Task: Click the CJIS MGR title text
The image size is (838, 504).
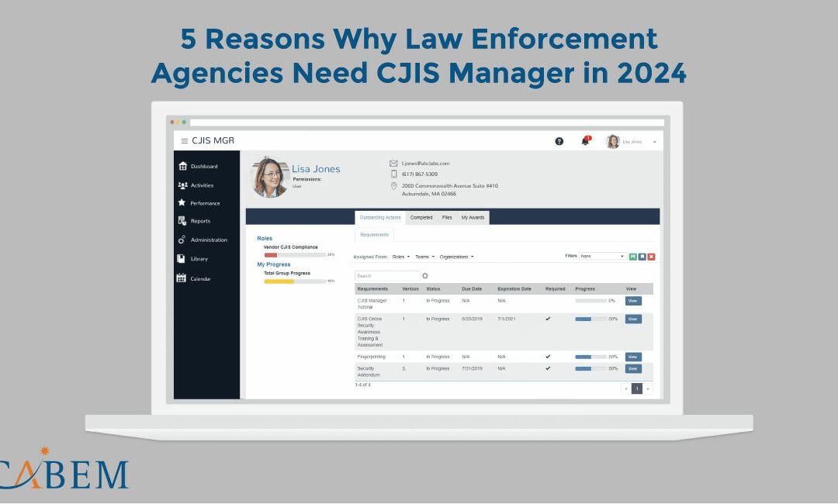Action: click(x=213, y=140)
